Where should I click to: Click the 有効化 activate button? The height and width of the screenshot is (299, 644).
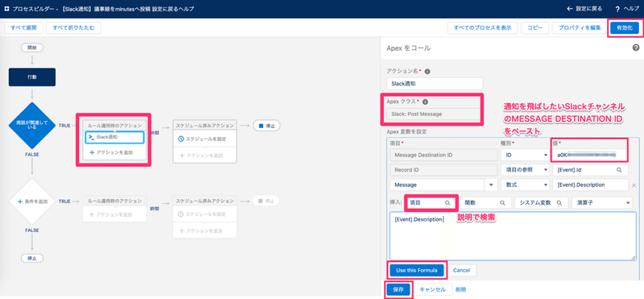click(625, 28)
